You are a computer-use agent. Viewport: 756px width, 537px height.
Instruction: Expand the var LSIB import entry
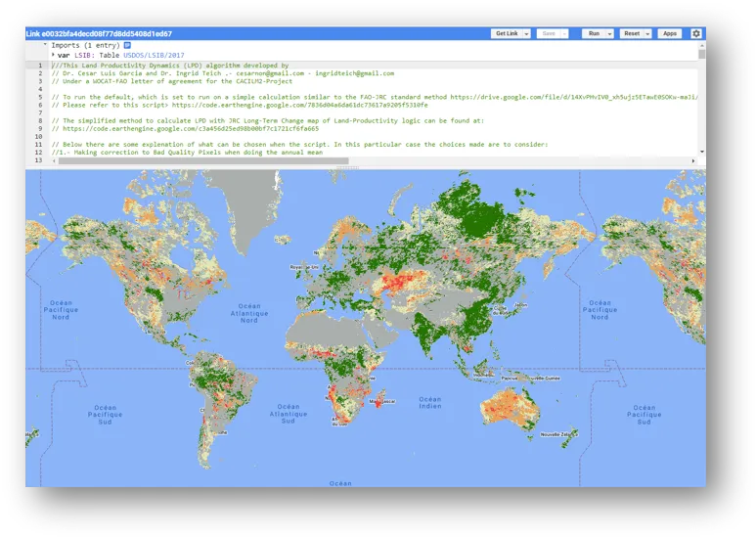coord(53,56)
